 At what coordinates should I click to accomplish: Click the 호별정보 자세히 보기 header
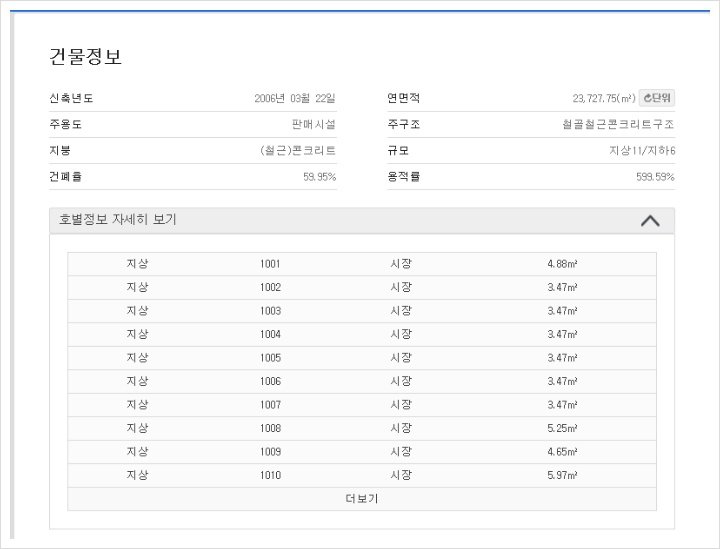pyautogui.click(x=118, y=220)
